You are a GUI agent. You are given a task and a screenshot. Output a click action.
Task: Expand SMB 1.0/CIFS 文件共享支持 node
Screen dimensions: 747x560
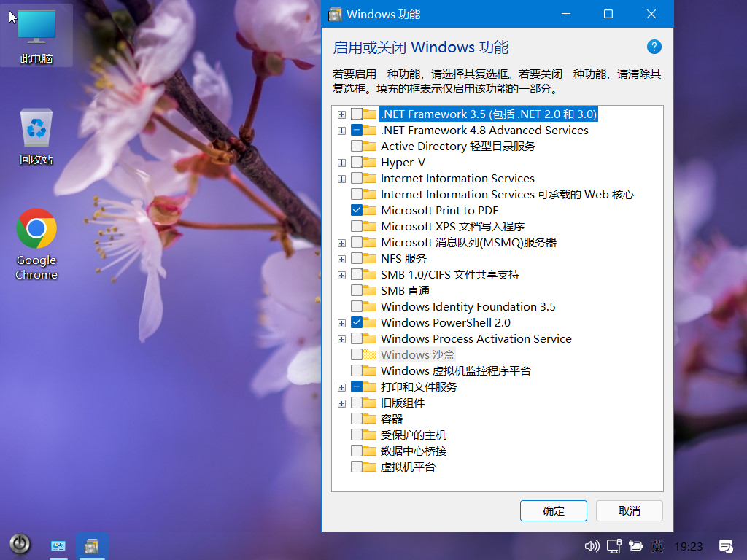click(341, 275)
